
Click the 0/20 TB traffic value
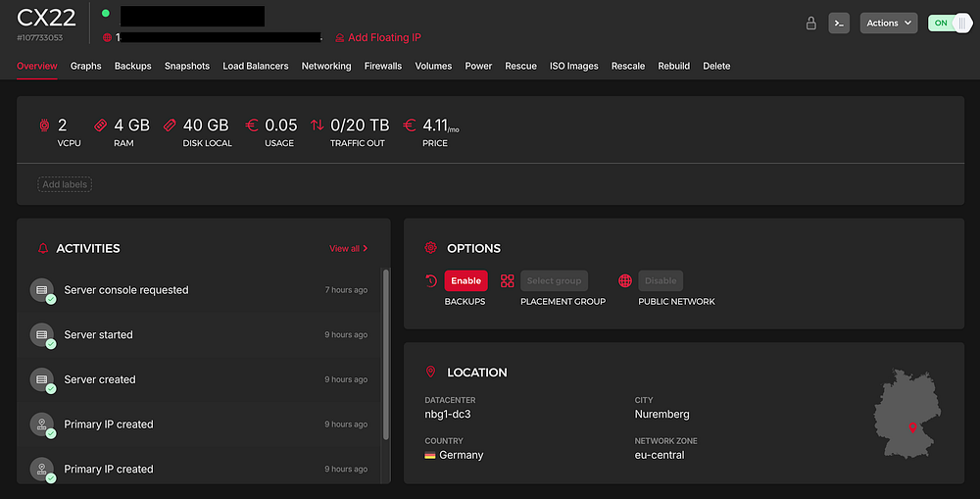360,125
